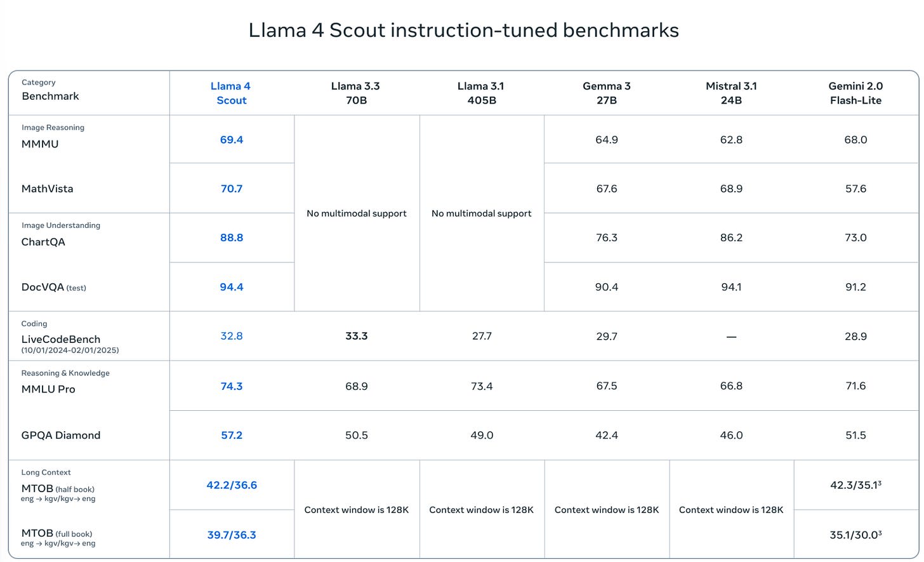Select the bold 33.3 LiveCodeBench score

(x=356, y=336)
